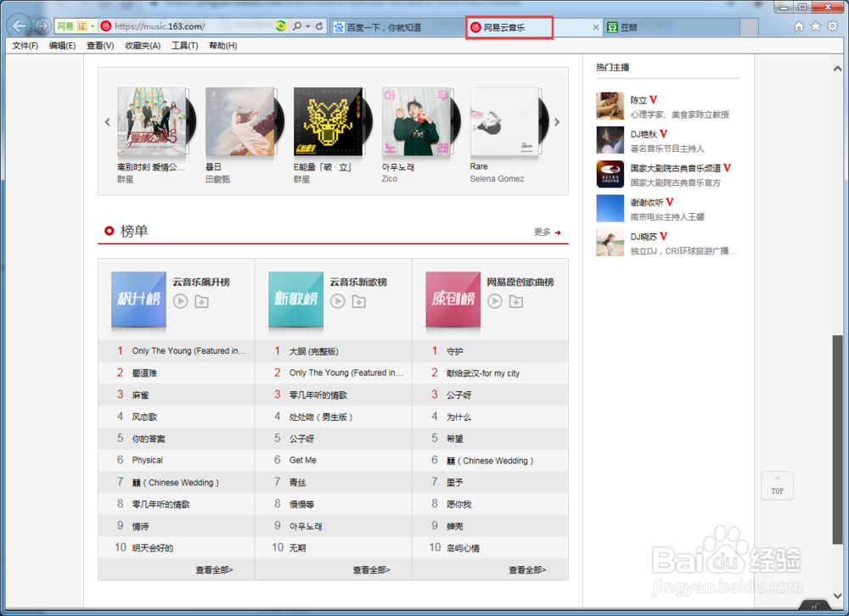
Task: Open the 爱情公寓5 album cover
Action: click(152, 122)
